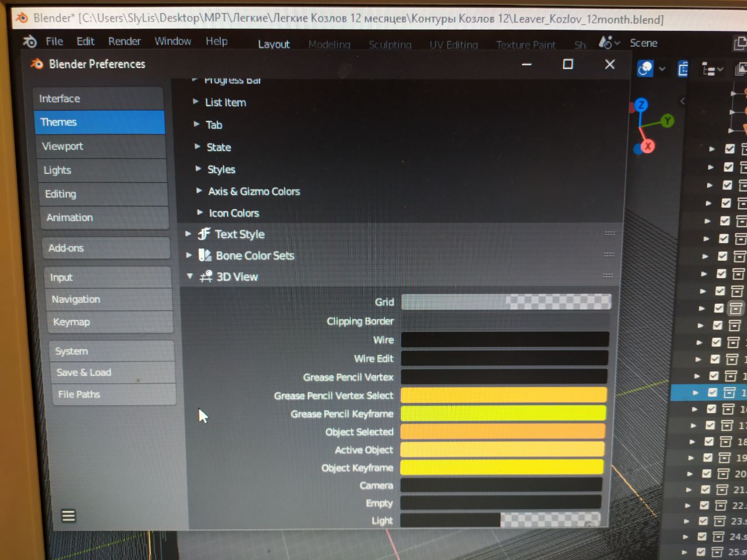Expand the Text Style panel
The height and width of the screenshot is (560, 747).
[x=189, y=233]
